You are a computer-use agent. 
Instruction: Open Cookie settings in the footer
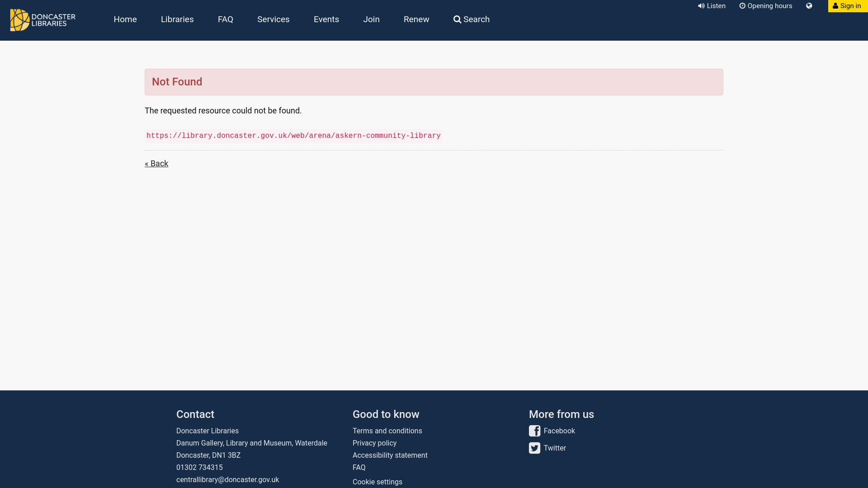[x=377, y=482]
